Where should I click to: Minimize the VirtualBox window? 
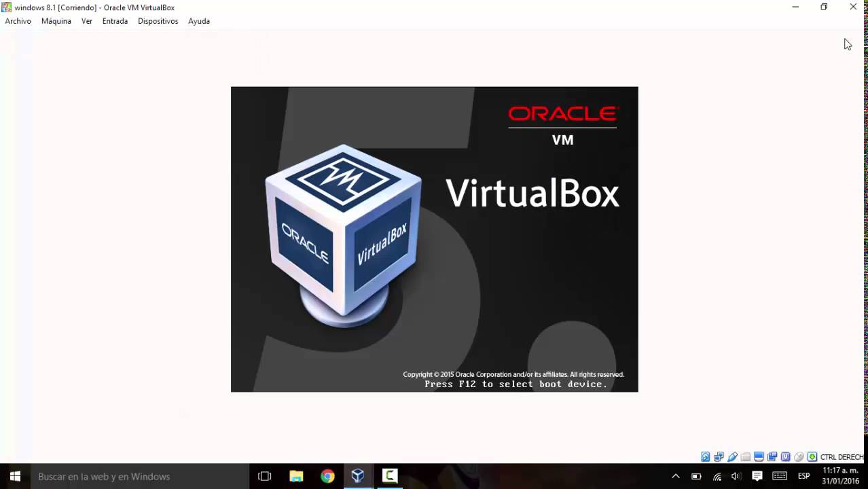tap(795, 7)
